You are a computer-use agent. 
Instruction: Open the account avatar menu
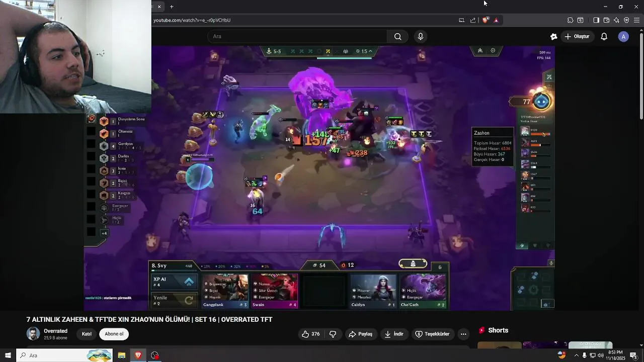[x=623, y=36]
